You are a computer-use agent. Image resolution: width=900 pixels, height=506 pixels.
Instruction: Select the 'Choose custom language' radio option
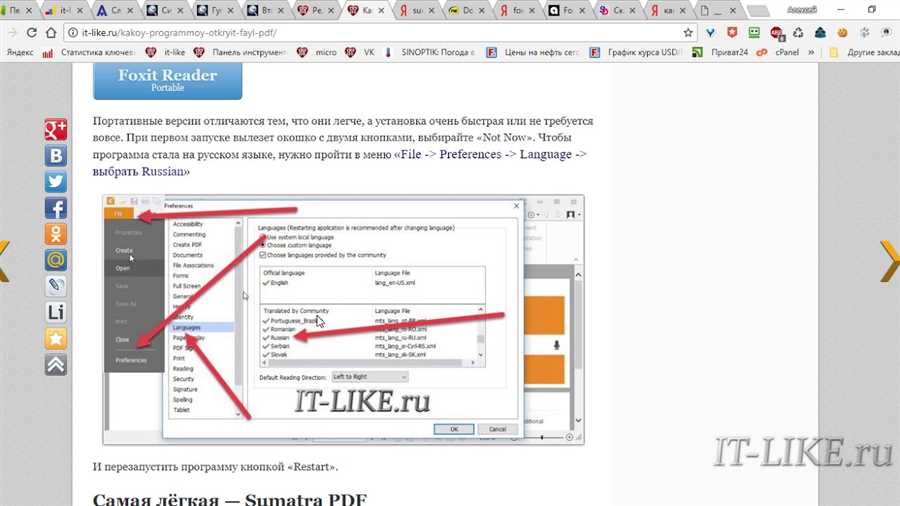[264, 245]
